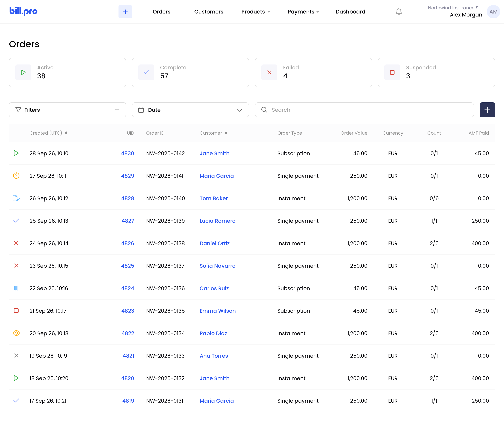The image size is (504, 430).
Task: Open customer Pablo Diaz link
Action: pos(213,333)
